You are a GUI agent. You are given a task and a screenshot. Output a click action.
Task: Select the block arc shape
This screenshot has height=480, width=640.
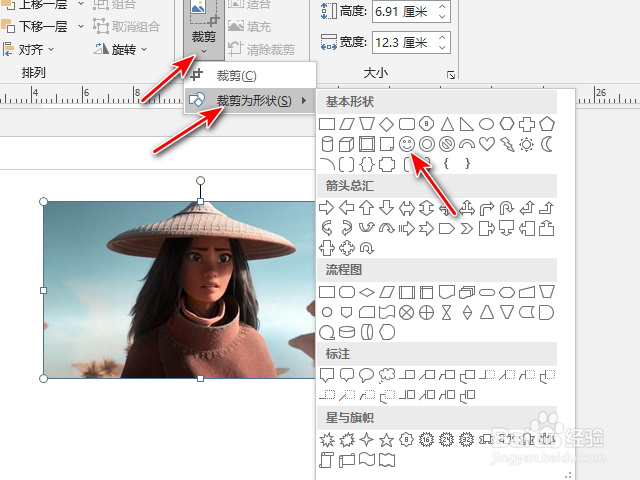[x=467, y=144]
